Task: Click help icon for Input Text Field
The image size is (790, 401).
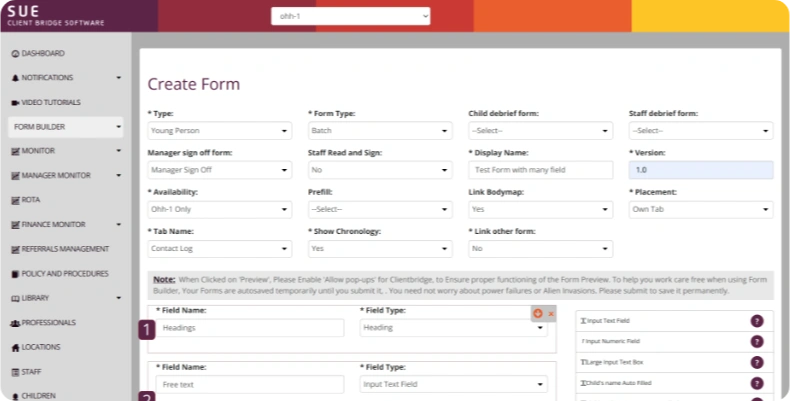Action: pyautogui.click(x=757, y=321)
